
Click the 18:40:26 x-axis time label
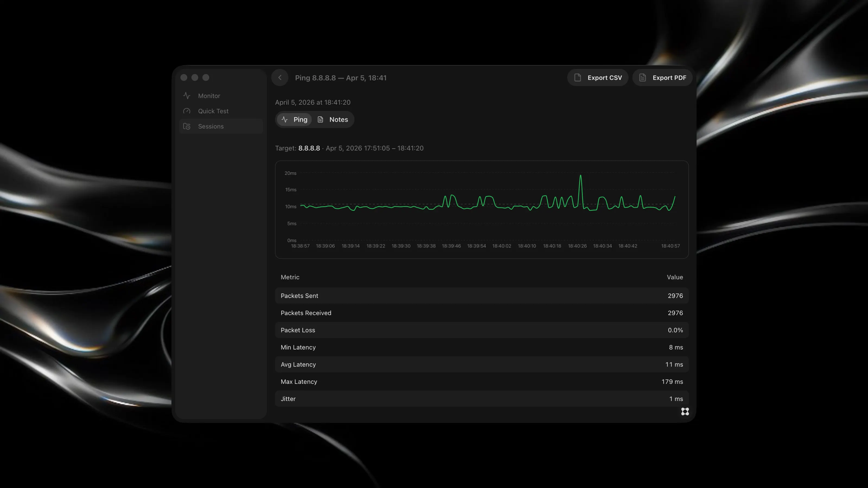pos(577,246)
